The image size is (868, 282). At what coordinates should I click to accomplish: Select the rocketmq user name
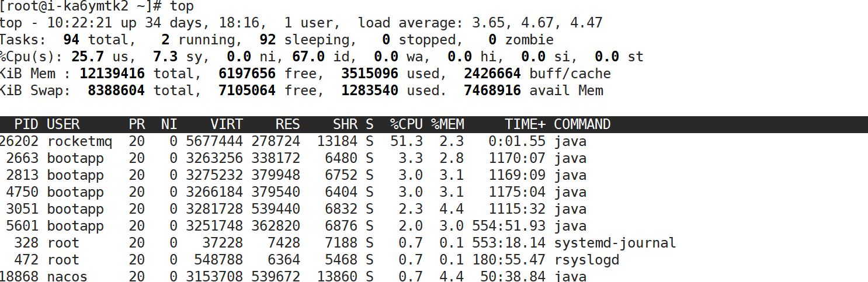(x=79, y=141)
